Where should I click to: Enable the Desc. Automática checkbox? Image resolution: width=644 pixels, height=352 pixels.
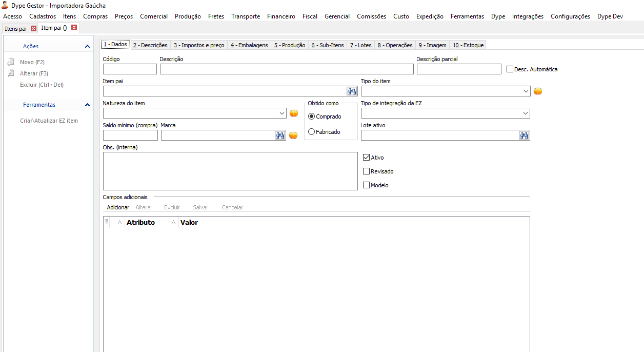click(x=510, y=69)
